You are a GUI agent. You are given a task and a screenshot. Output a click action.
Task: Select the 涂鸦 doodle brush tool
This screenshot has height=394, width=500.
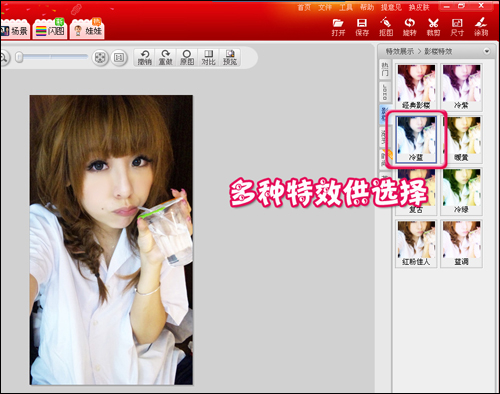481,27
